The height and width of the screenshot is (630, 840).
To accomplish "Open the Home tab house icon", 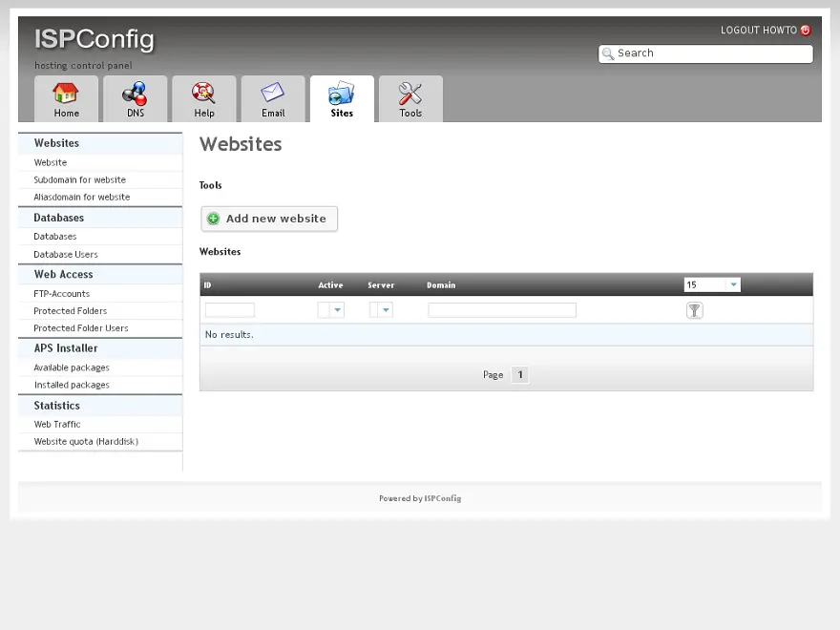I will tap(66, 94).
